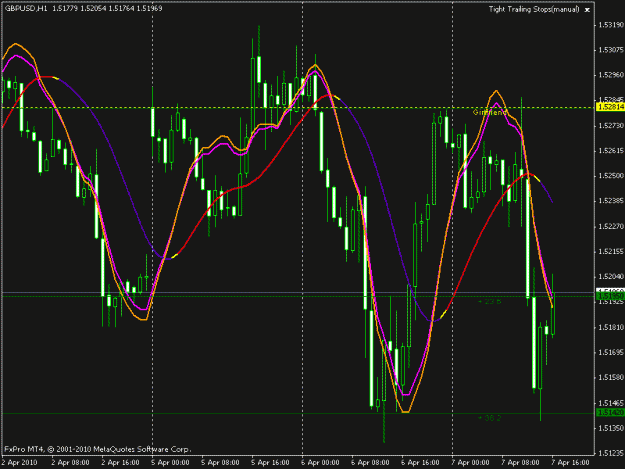Click the + 38.2 Fibonacci level label
Viewport: 625px width, 469px height.
[489, 418]
